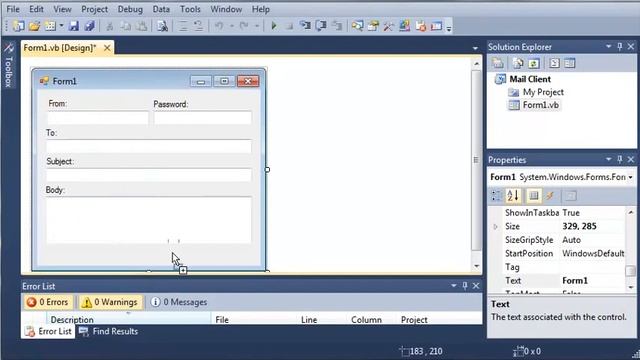Open the Redo history dropdown arrow
Viewport: 640px width, 360px height.
point(257,27)
